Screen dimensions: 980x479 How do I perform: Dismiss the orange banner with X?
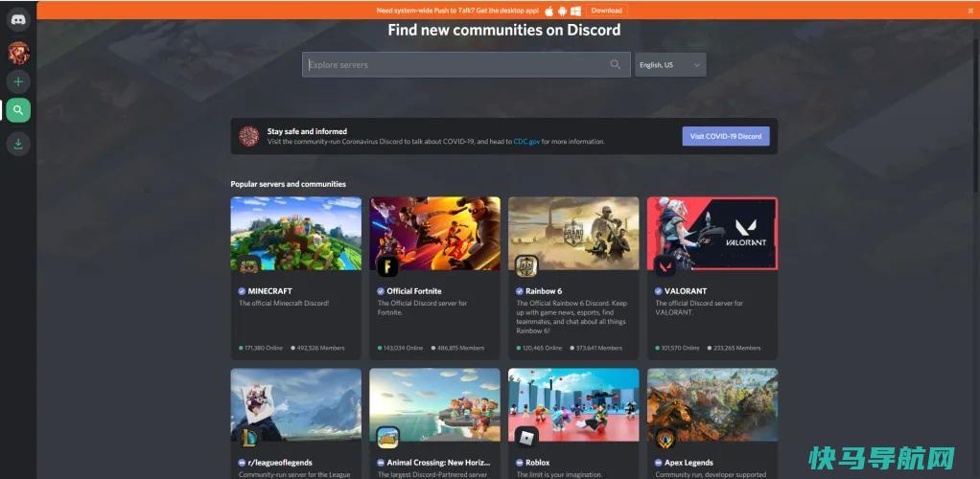pyautogui.click(x=970, y=11)
